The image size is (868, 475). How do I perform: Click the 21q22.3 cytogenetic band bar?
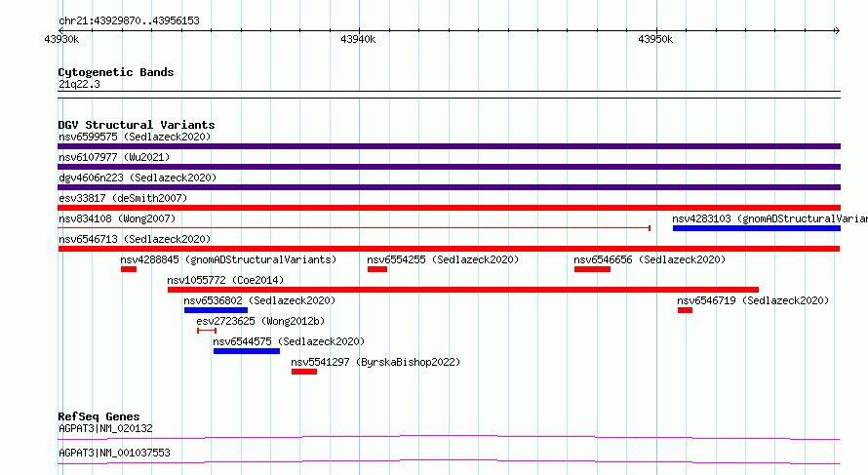pyautogui.click(x=449, y=95)
